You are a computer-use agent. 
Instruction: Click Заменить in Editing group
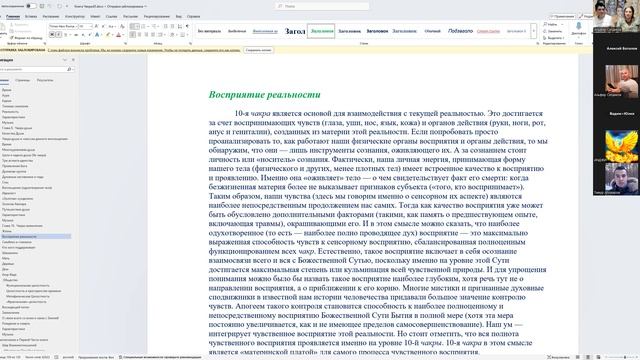[x=553, y=31]
